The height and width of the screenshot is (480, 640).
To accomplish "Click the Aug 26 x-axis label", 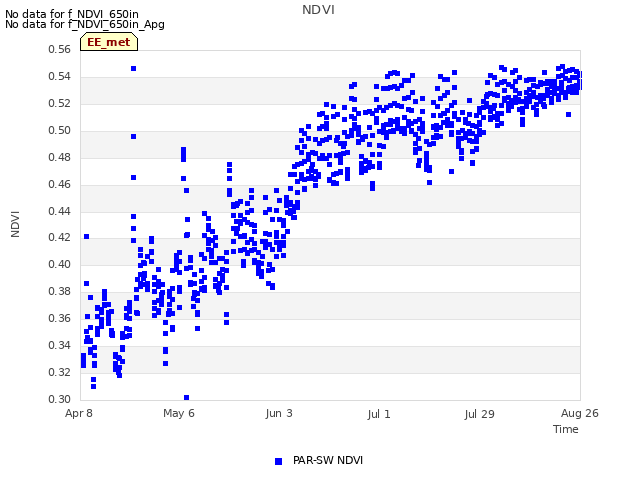I will coord(580,413).
